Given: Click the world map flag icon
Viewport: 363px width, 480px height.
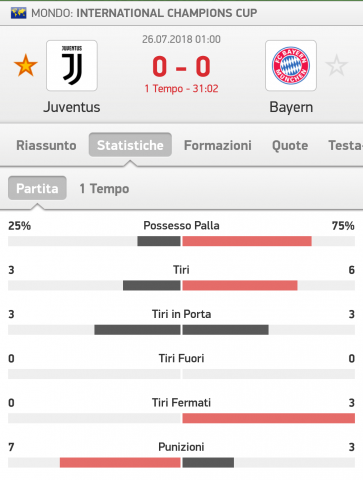Looking at the screenshot, I should point(19,13).
